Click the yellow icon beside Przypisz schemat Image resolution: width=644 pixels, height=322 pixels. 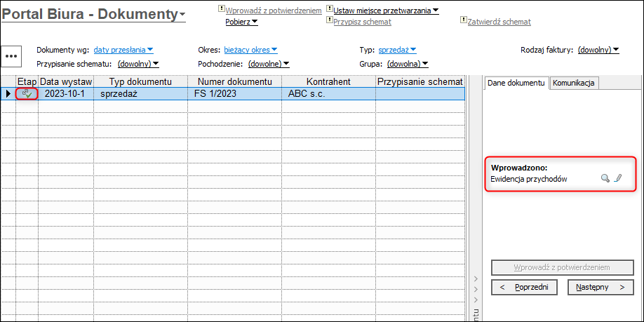pyautogui.click(x=330, y=20)
